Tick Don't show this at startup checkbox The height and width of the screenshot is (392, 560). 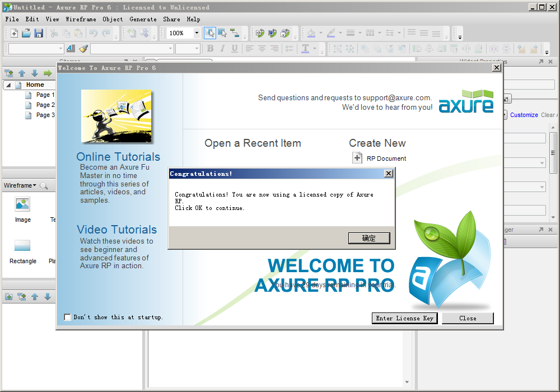(x=68, y=317)
